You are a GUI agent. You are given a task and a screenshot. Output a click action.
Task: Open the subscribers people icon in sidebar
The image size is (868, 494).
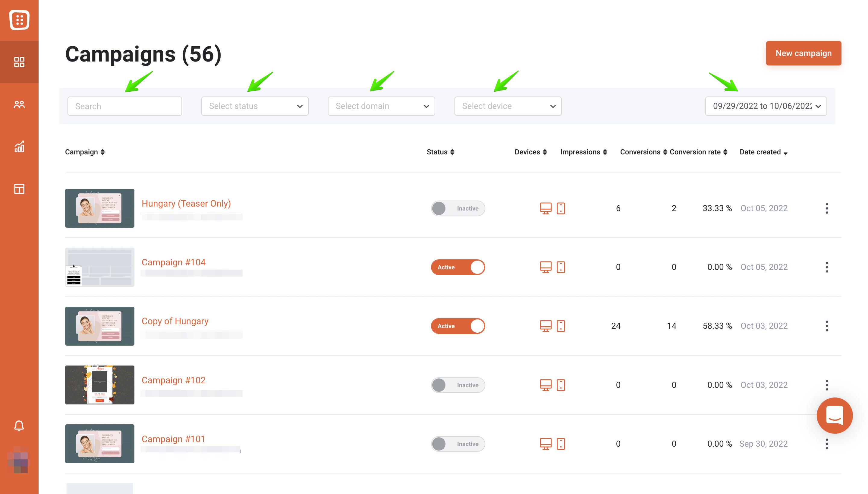(19, 104)
